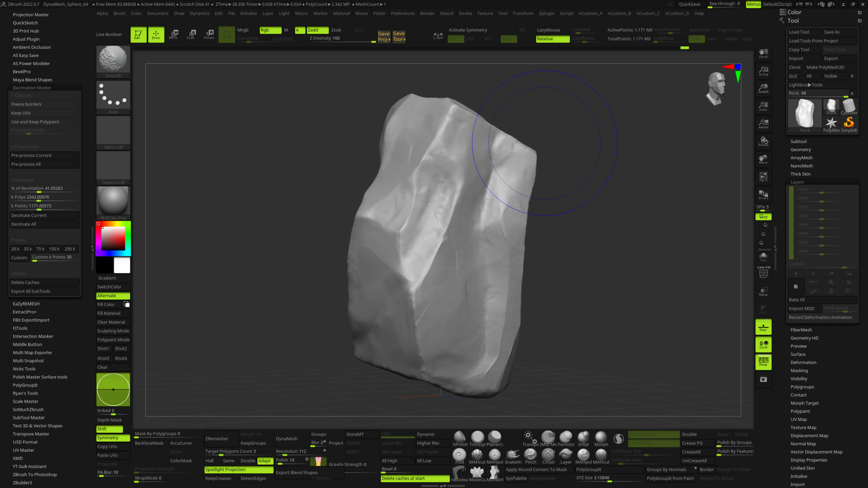868x488 pixels.
Task: Expand the Subtool palette section
Action: coord(798,141)
